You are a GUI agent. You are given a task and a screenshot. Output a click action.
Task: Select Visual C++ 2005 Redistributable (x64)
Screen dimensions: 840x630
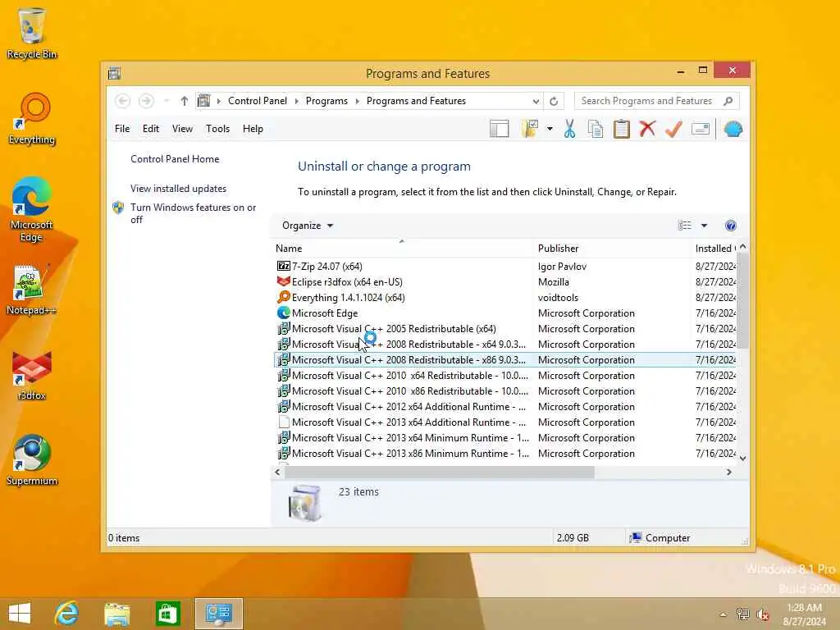tap(394, 328)
